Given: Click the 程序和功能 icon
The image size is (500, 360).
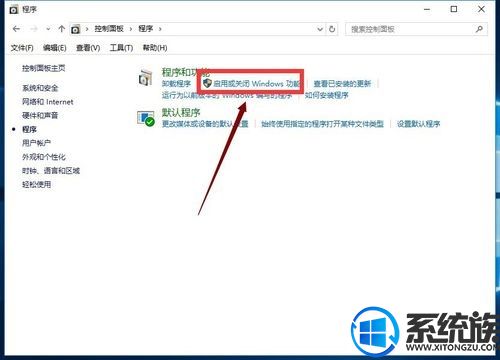Looking at the screenshot, I should (146, 78).
